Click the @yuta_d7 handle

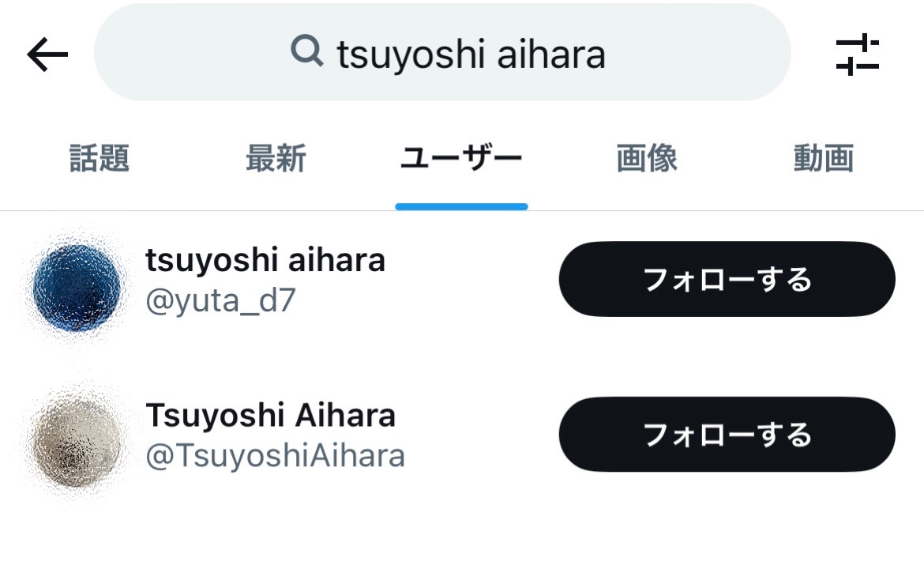220,301
